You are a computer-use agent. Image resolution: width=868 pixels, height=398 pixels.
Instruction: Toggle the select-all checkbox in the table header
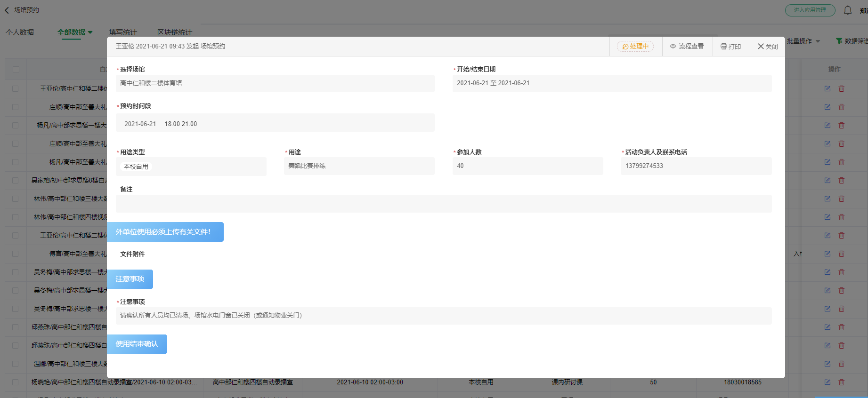pyautogui.click(x=16, y=69)
